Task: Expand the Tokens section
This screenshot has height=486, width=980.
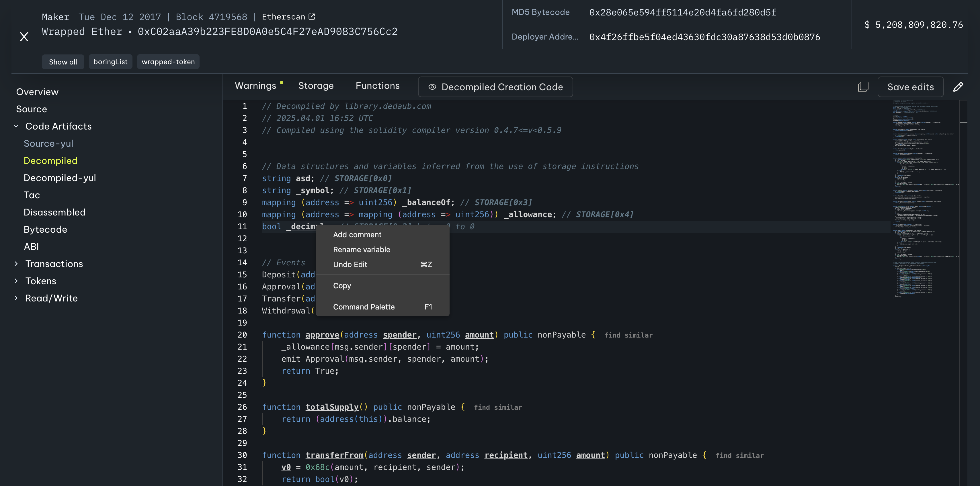Action: pos(16,281)
